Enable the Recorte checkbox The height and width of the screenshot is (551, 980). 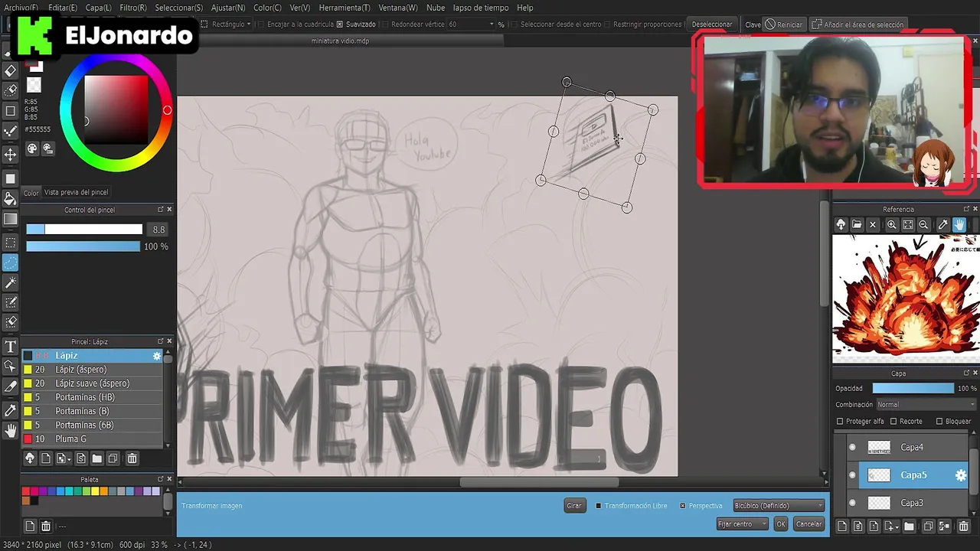pyautogui.click(x=893, y=422)
